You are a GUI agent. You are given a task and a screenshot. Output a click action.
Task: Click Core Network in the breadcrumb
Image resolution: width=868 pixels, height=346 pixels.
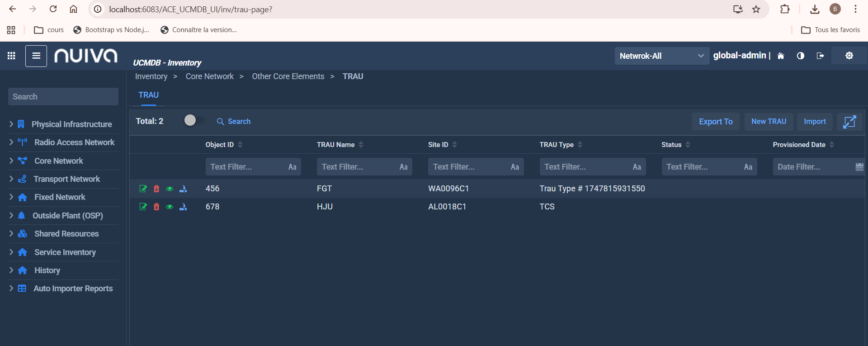tap(209, 76)
